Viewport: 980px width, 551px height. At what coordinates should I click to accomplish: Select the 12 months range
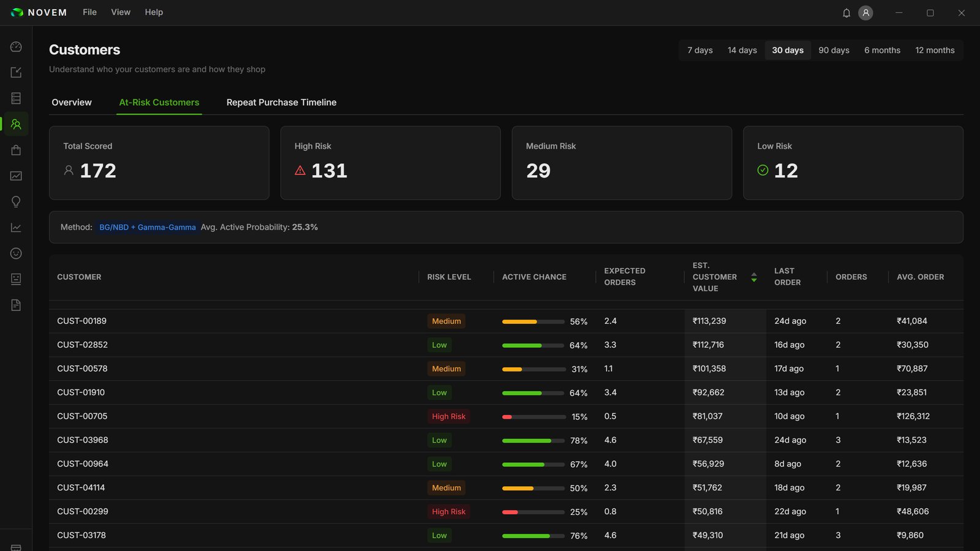coord(935,50)
